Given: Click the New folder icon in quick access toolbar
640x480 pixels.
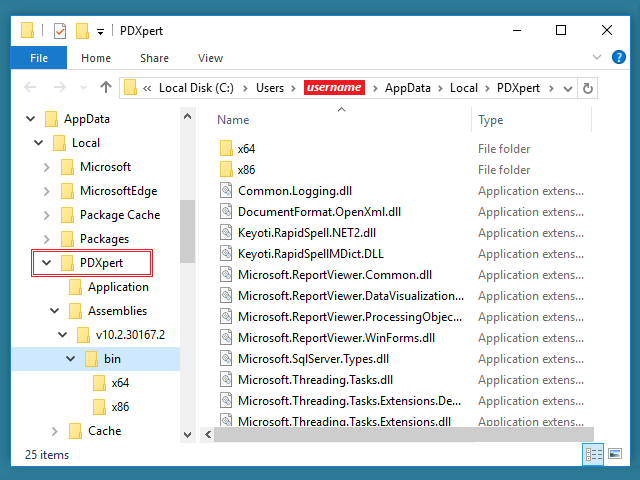Looking at the screenshot, I should [82, 31].
